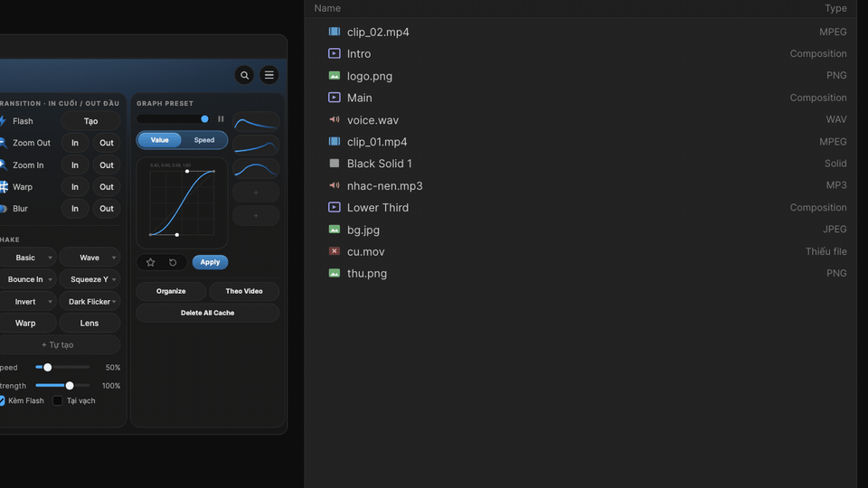The height and width of the screenshot is (488, 868).
Task: Click the Black Solid 1 swatch icon
Action: pyautogui.click(x=335, y=164)
